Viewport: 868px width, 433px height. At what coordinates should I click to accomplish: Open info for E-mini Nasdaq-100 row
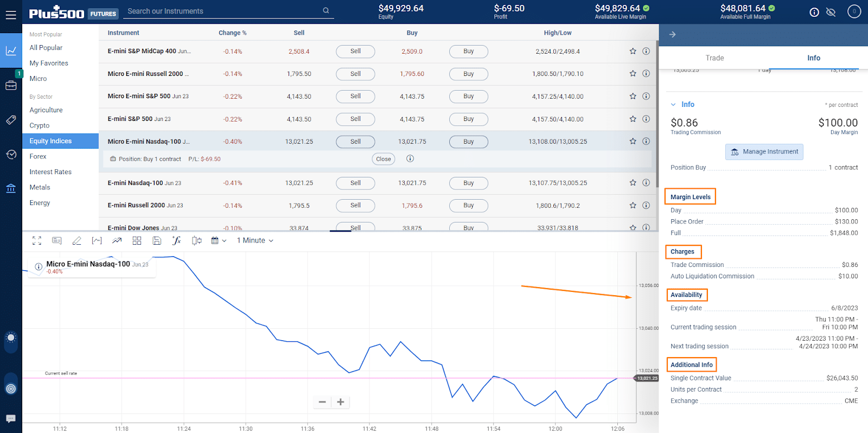click(x=646, y=183)
